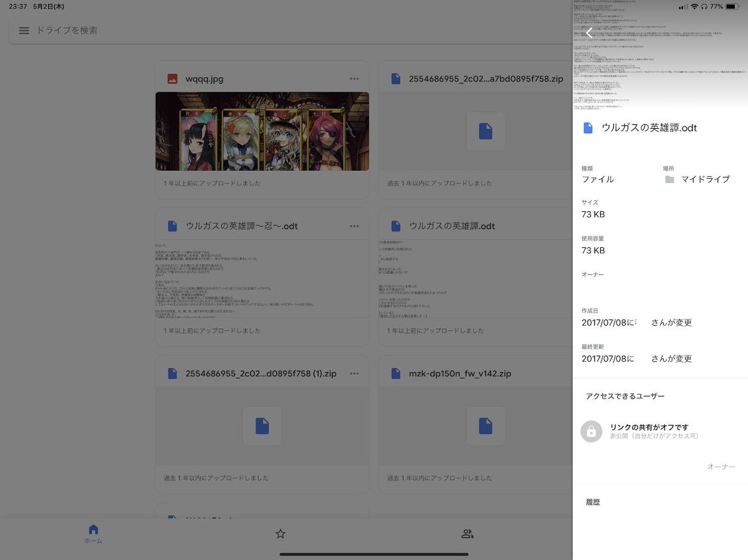
Task: Click the Wi-Fi icon in status bar
Action: (x=694, y=6)
